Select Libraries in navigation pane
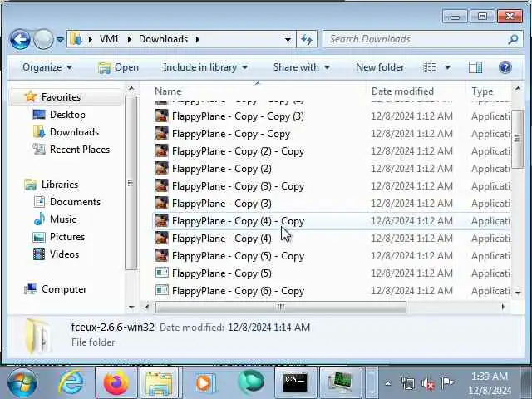The height and width of the screenshot is (399, 532). coord(60,185)
